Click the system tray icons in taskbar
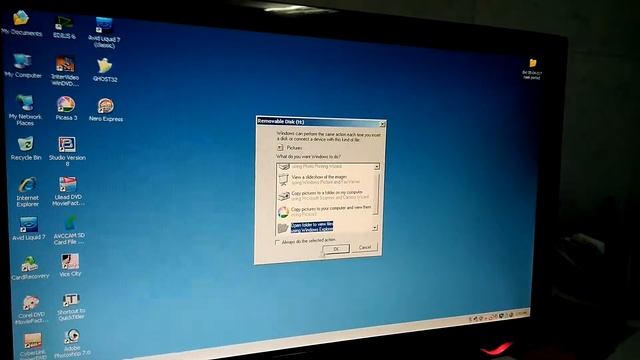The width and height of the screenshot is (640, 360). point(491,317)
